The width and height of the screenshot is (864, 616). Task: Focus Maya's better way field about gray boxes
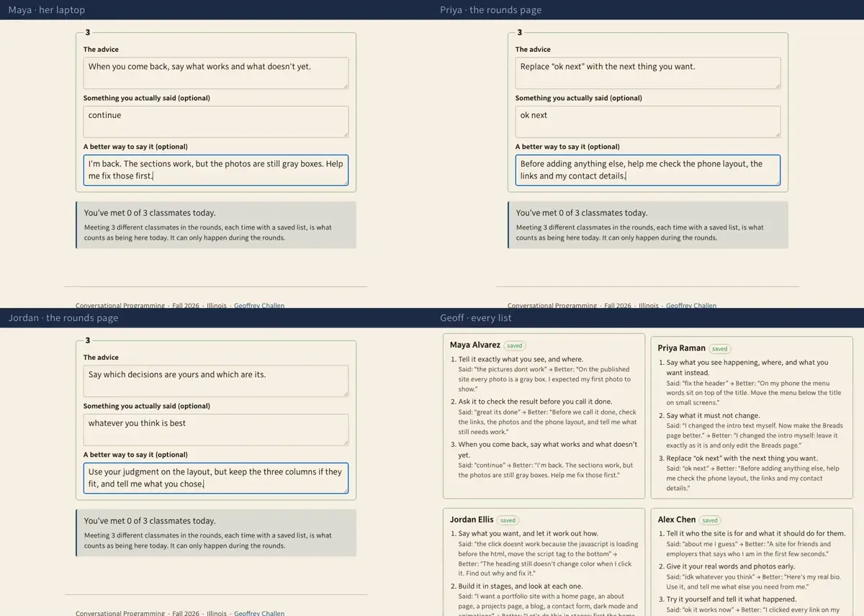(x=216, y=170)
